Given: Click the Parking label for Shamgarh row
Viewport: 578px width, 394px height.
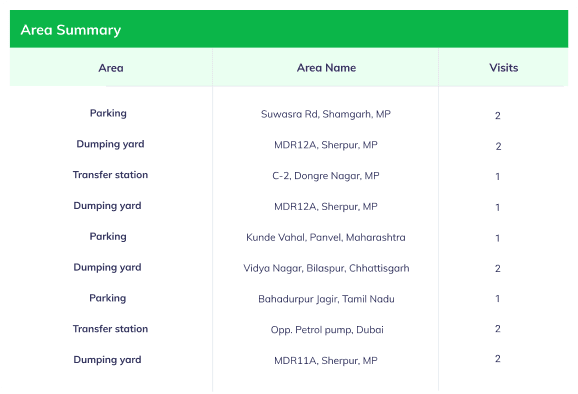Looking at the screenshot, I should 108,113.
